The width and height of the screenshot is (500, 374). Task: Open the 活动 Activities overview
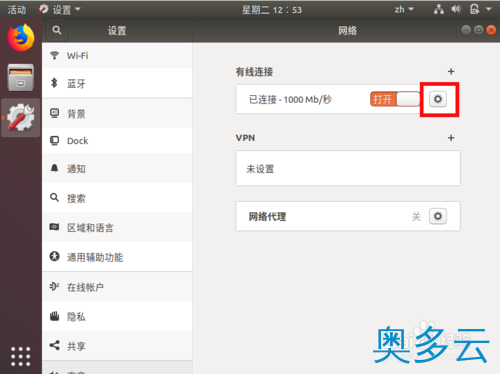point(17,10)
